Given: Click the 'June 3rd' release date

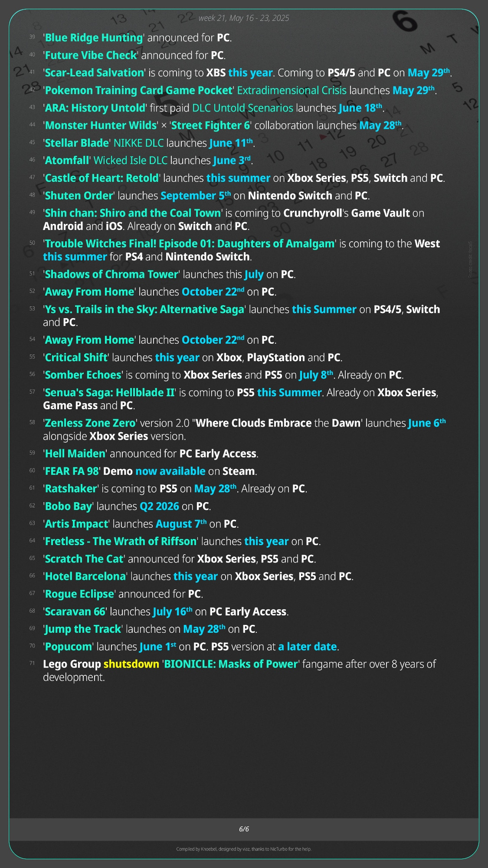Looking at the screenshot, I should pyautogui.click(x=232, y=160).
